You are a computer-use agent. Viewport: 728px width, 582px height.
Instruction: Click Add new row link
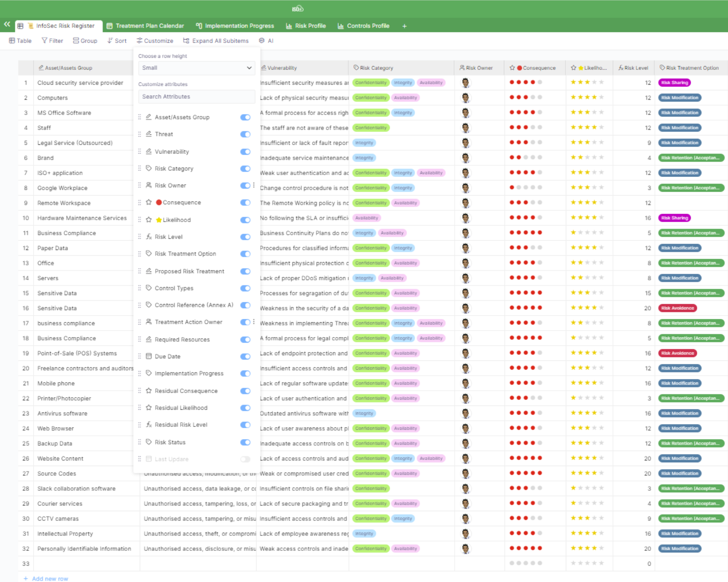pyautogui.click(x=49, y=578)
